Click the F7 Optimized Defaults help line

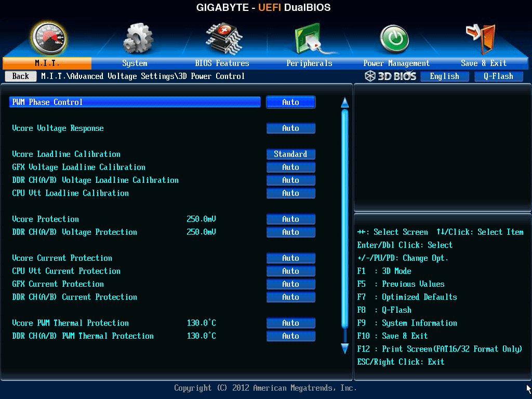407,297
